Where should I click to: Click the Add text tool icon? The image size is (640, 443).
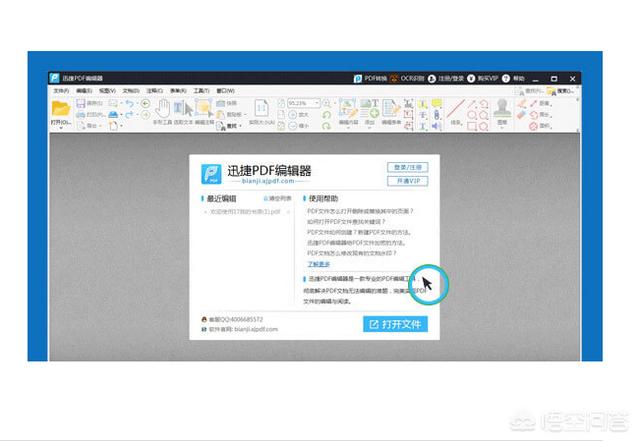(370, 108)
